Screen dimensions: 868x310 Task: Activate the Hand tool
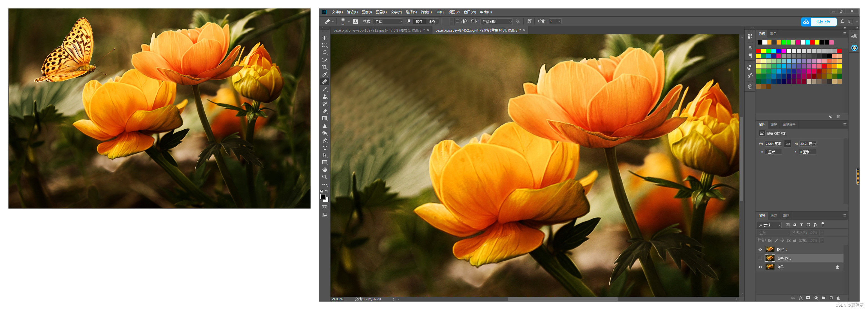click(325, 170)
